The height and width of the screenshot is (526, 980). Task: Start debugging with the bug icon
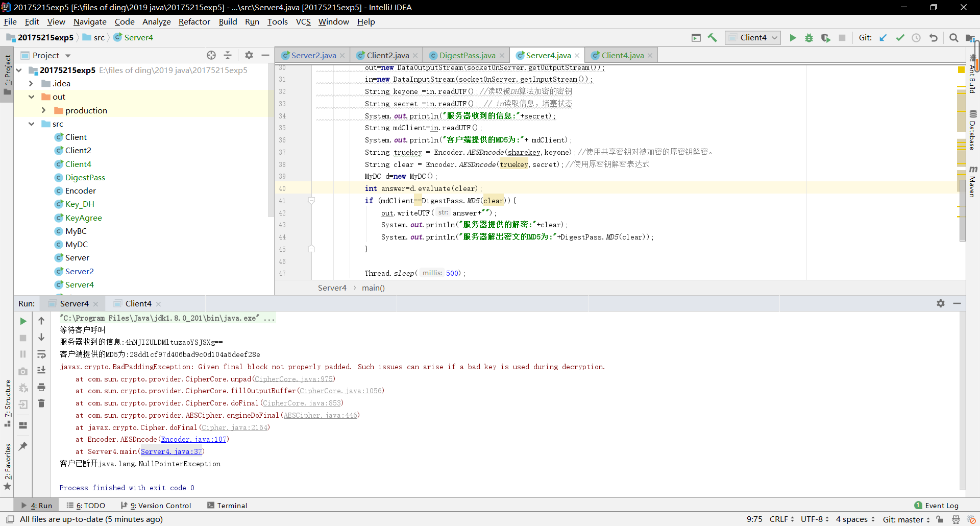[809, 38]
